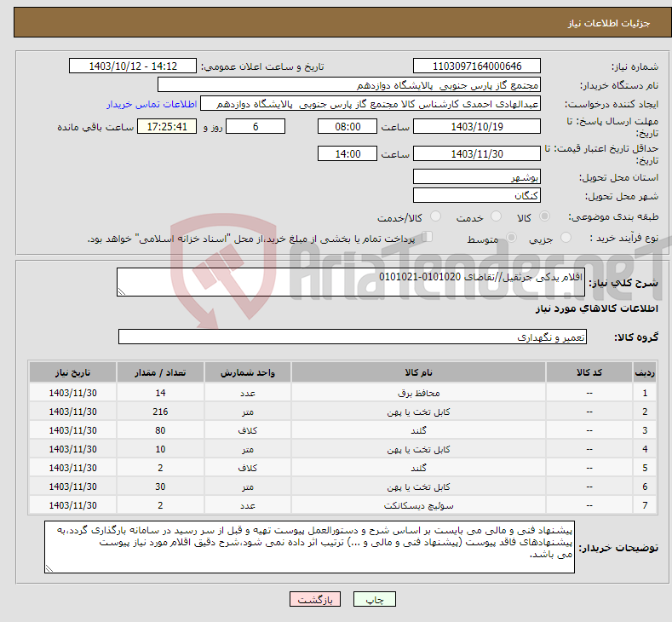Click item name سوئیچ دیسکانکت in row 7
The height and width of the screenshot is (622, 672).
418,505
